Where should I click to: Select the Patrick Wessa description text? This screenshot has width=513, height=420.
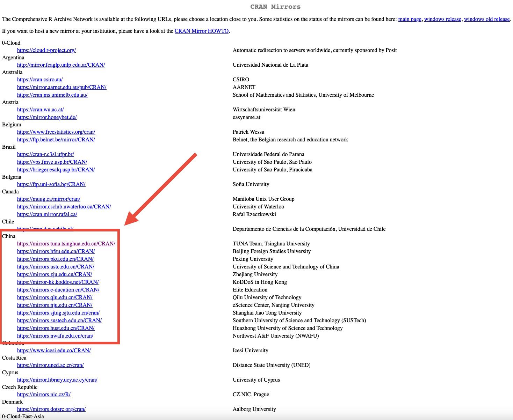pyautogui.click(x=248, y=132)
